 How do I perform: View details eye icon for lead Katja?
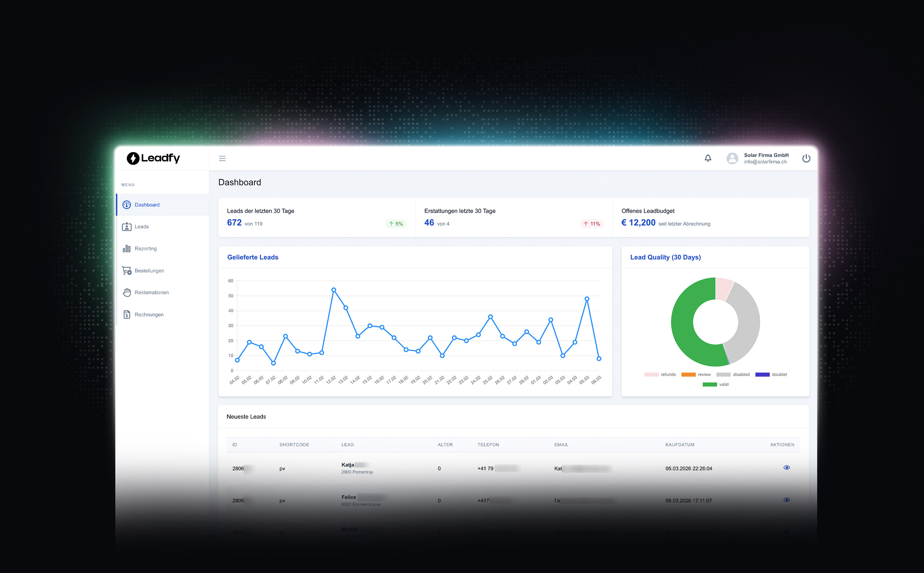pyautogui.click(x=787, y=468)
